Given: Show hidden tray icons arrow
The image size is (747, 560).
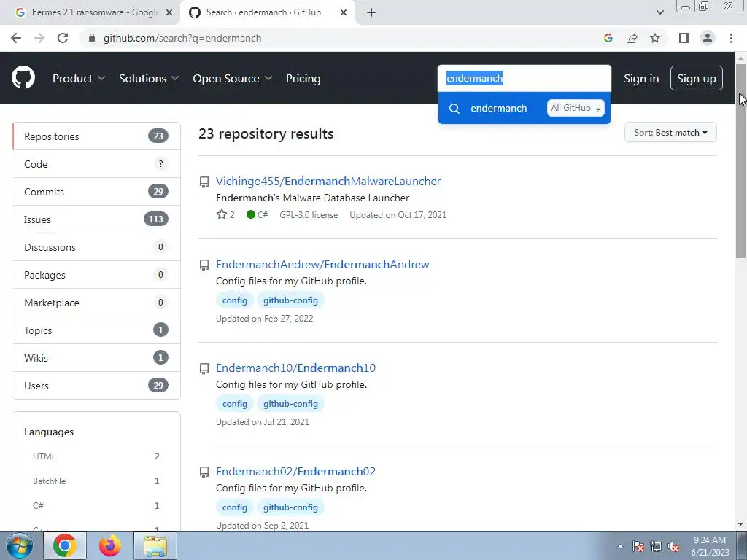Looking at the screenshot, I should pos(620,546).
